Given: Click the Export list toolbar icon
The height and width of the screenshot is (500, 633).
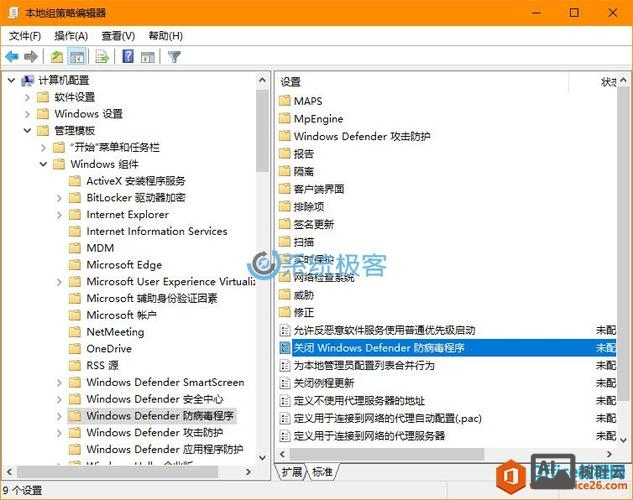Looking at the screenshot, I should [102, 57].
